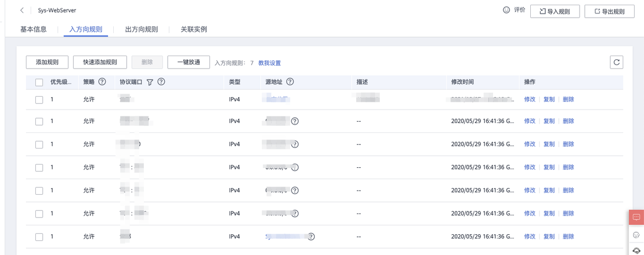This screenshot has width=644, height=255.
Task: Open the red chat message side widget
Action: tap(636, 217)
